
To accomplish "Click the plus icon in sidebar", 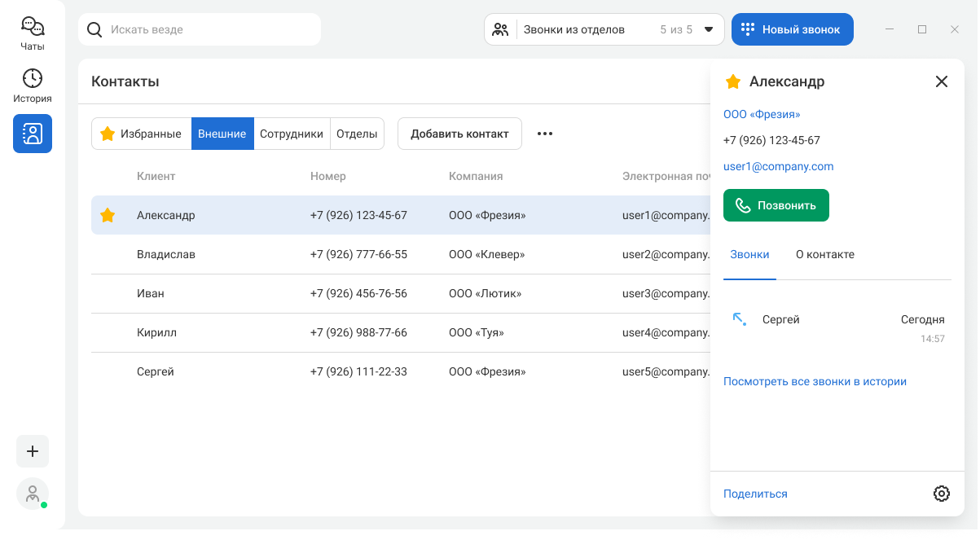I will point(33,451).
